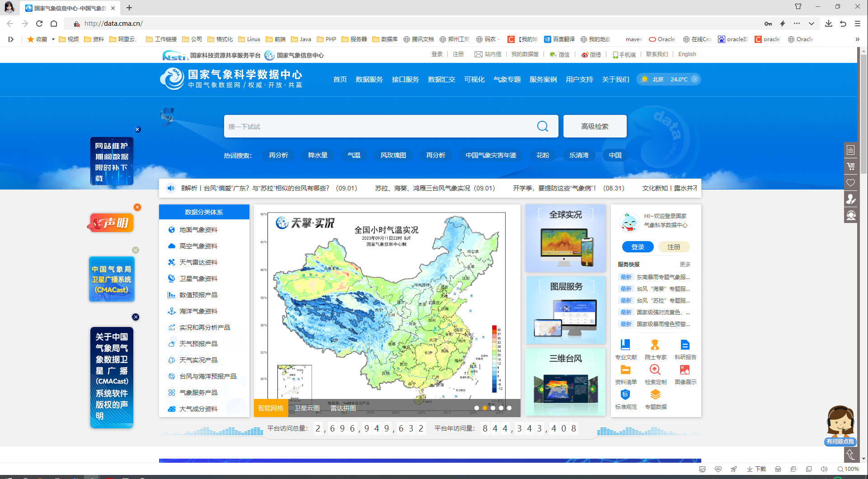
Task: Click the favorites heart sidebar icon
Action: point(851,183)
